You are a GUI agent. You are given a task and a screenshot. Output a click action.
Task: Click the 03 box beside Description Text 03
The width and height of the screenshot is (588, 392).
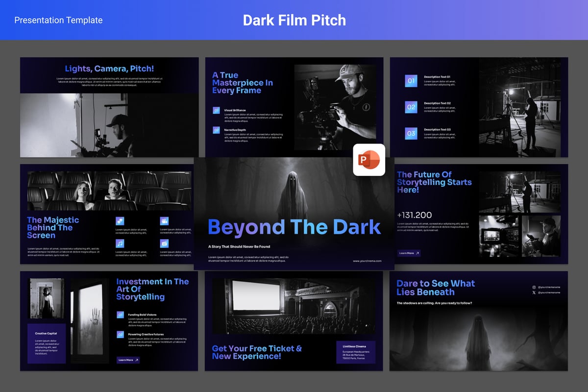(x=411, y=133)
